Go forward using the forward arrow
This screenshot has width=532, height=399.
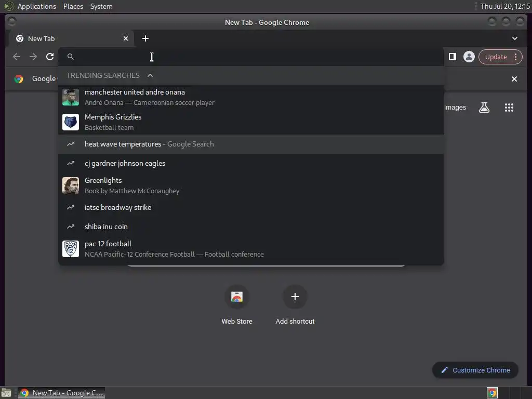33,57
